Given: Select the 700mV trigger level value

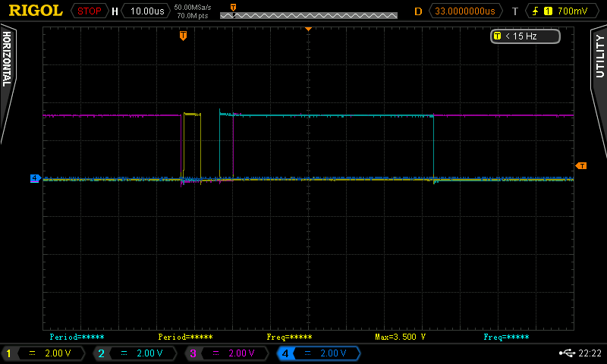Looking at the screenshot, I should [x=573, y=11].
